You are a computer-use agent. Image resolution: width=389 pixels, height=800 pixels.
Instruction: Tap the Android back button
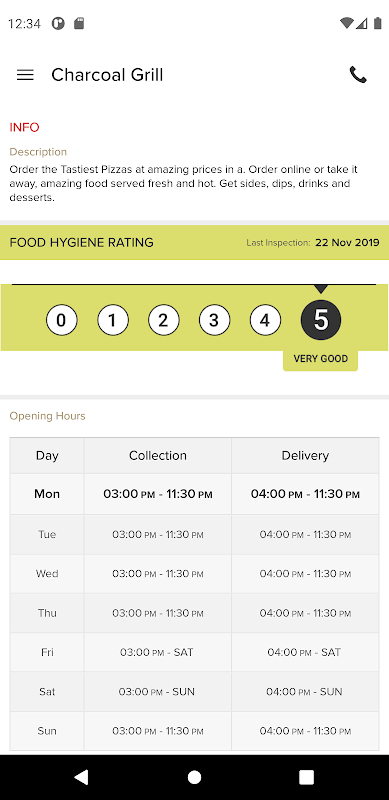81,777
